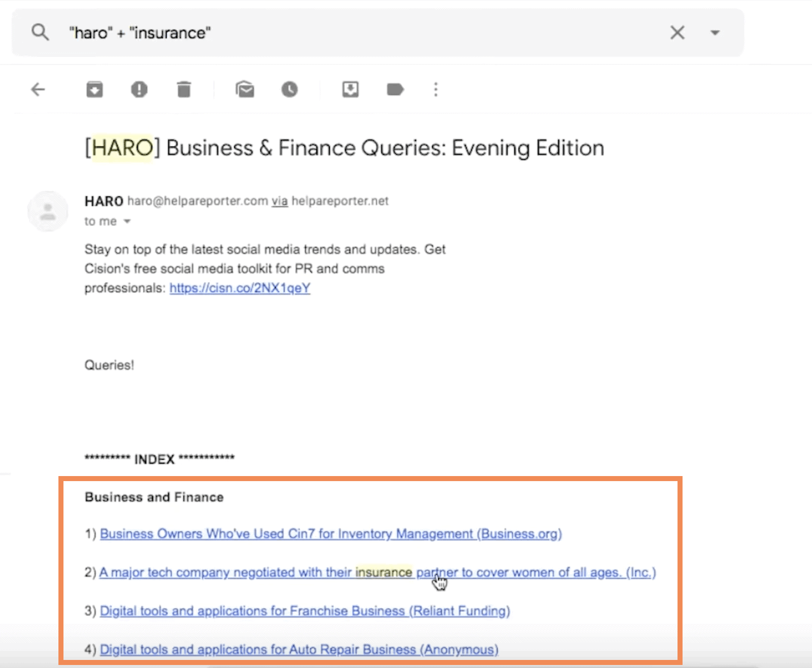Click the Move to inbox icon
The width and height of the screenshot is (812, 668).
click(350, 90)
